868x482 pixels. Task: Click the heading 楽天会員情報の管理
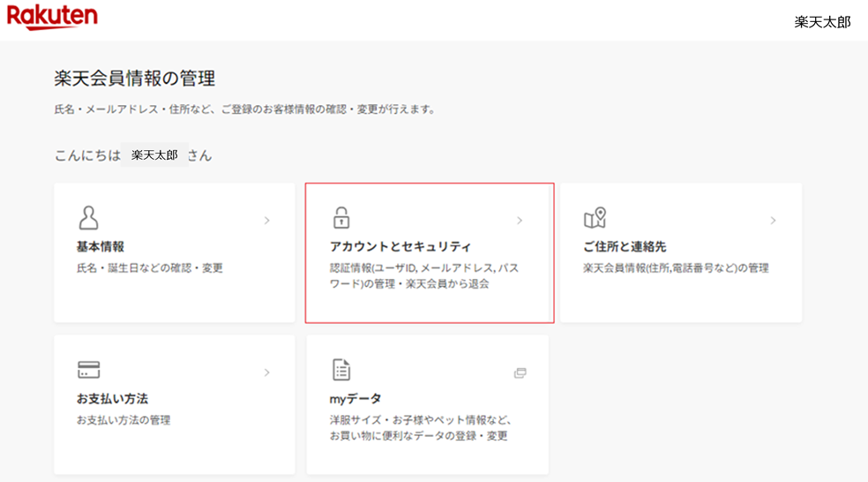pos(134,78)
